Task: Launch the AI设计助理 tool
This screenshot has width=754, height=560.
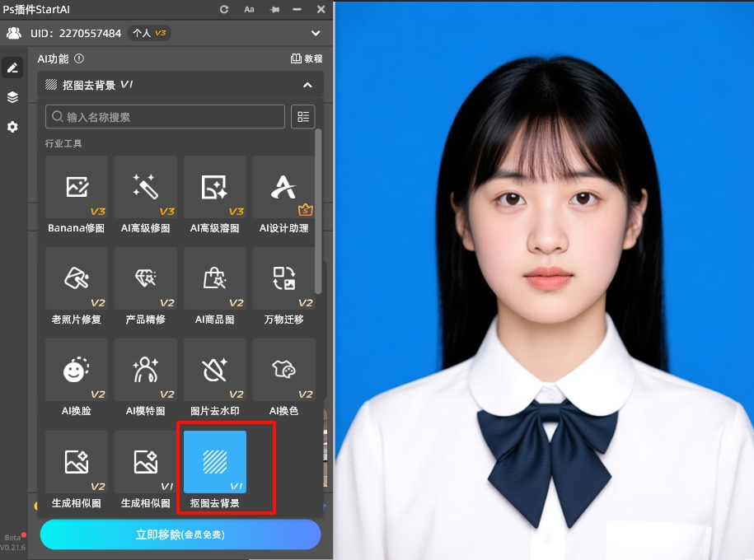Action: click(283, 188)
